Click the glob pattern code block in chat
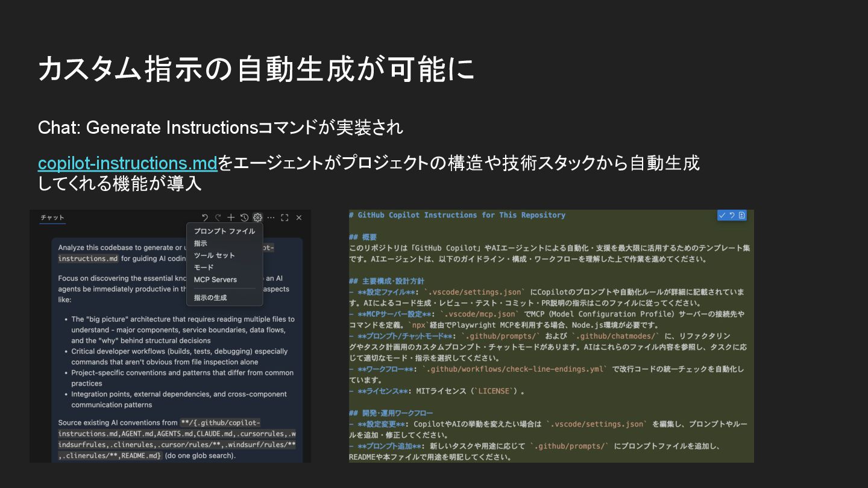This screenshot has width=868, height=488. tap(177, 439)
